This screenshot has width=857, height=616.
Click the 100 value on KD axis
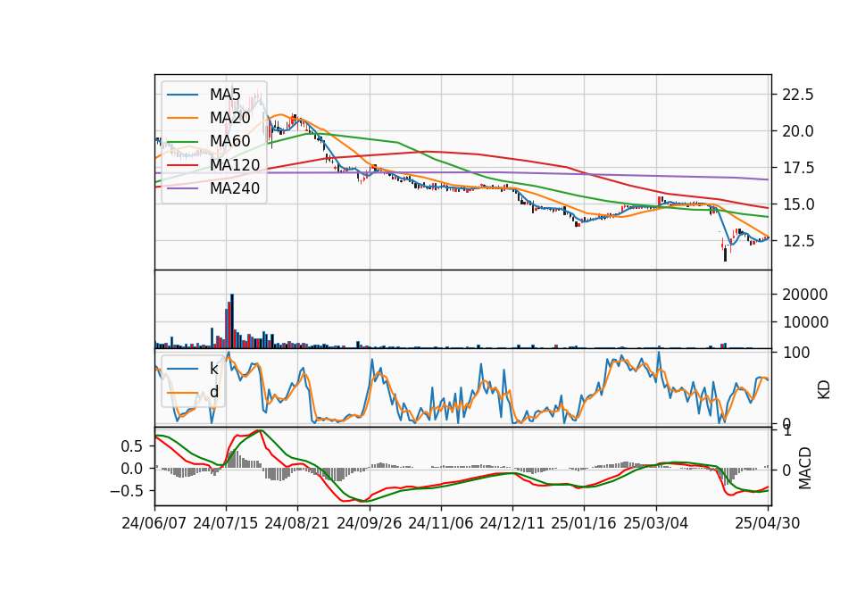[796, 353]
